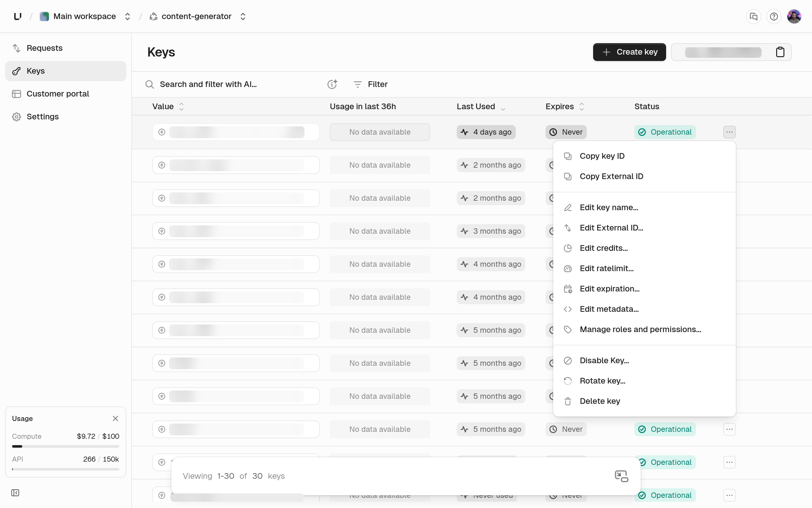Choose Edit External ID from menu
This screenshot has width=812, height=508.
pos(644,228)
